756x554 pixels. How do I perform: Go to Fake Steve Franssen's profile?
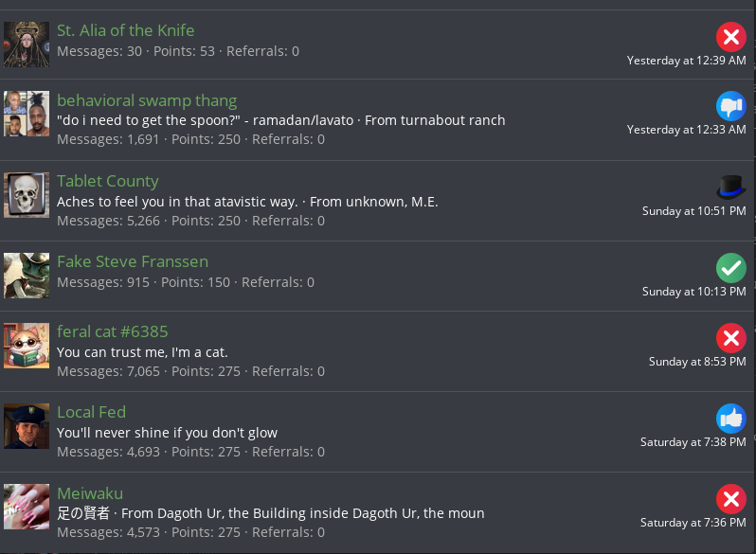pos(133,261)
